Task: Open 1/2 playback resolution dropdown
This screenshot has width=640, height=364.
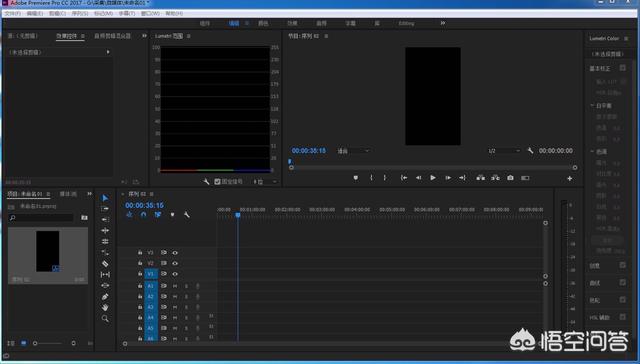Action: coord(504,151)
